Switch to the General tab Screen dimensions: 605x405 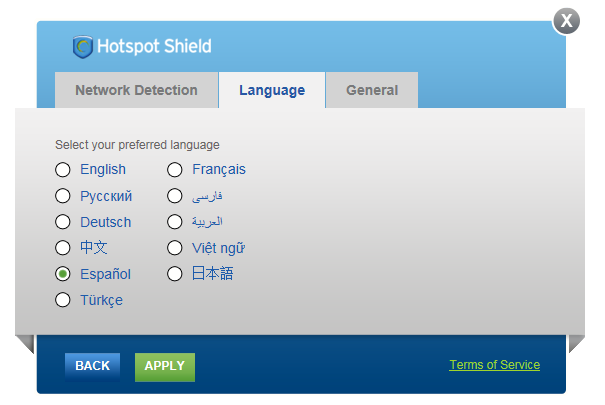[x=372, y=90]
